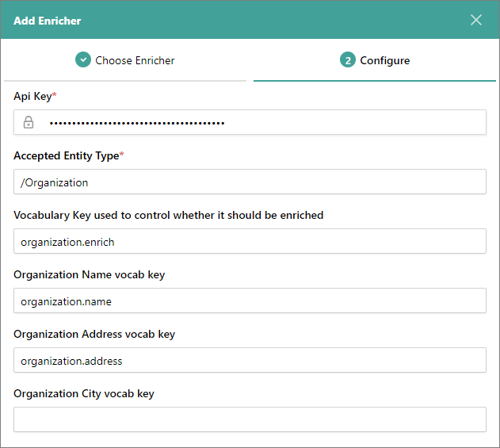Click the Organization Address vocab key label

(x=94, y=334)
